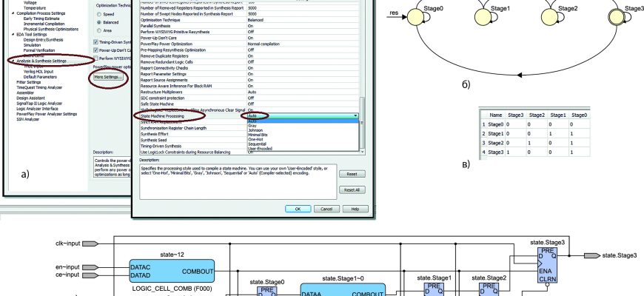Open Analysis & Synthesis Settings category
Viewport: 644px width, 296px height.
click(46, 61)
